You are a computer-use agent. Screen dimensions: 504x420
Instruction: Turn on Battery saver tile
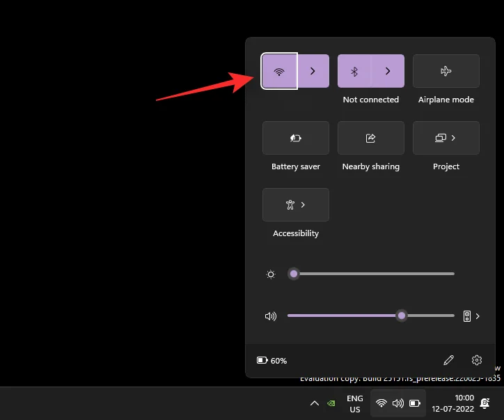coord(296,138)
